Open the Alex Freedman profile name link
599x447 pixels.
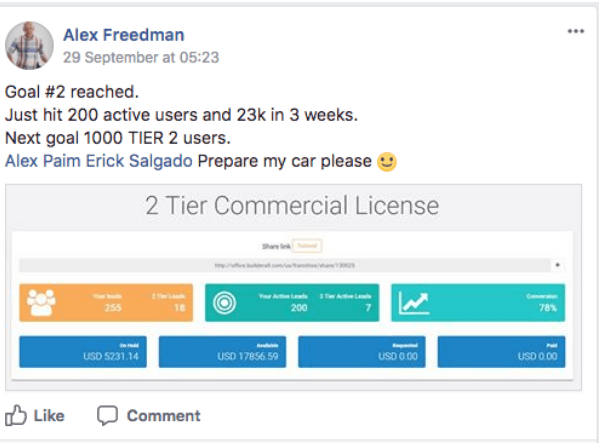[123, 35]
